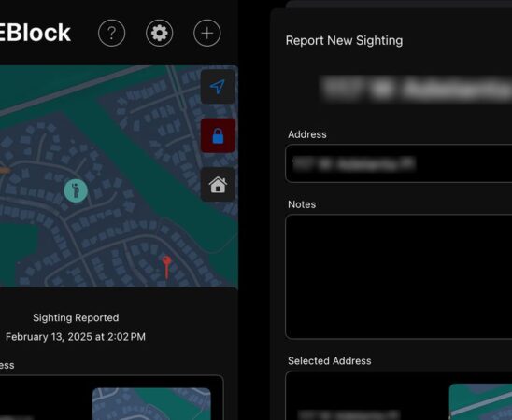Screen dimensions: 512x420
Task: Select the Report New Sighting heading
Action: tap(344, 41)
